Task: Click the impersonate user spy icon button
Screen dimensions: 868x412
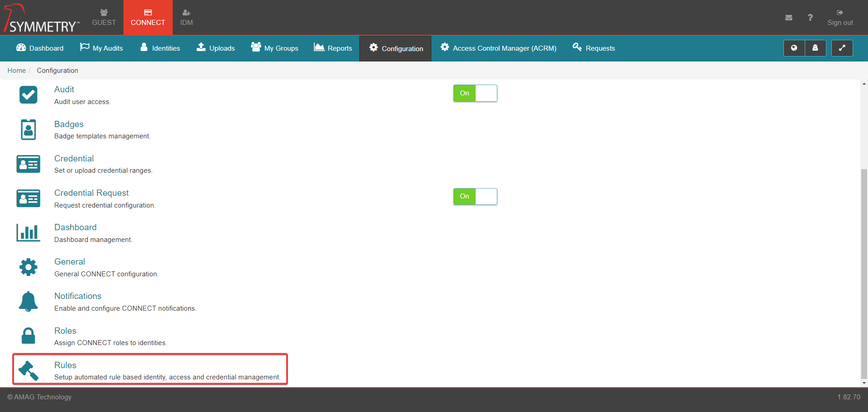Action: pyautogui.click(x=815, y=48)
